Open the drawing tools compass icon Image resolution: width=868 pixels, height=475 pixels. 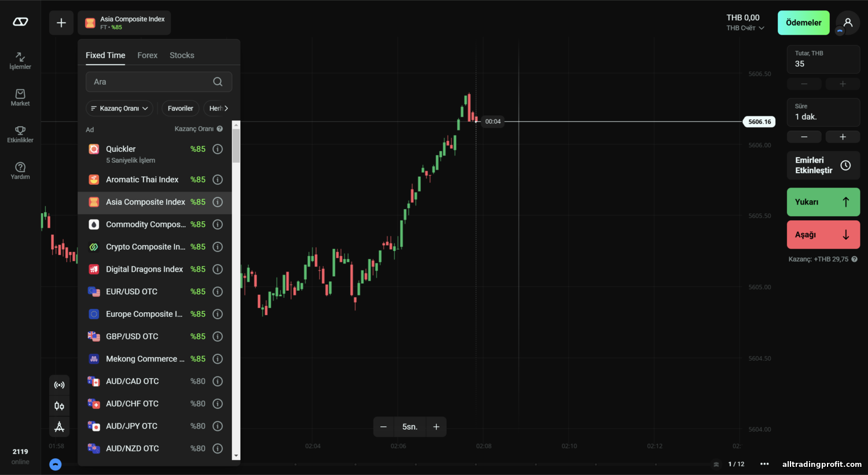pyautogui.click(x=59, y=427)
